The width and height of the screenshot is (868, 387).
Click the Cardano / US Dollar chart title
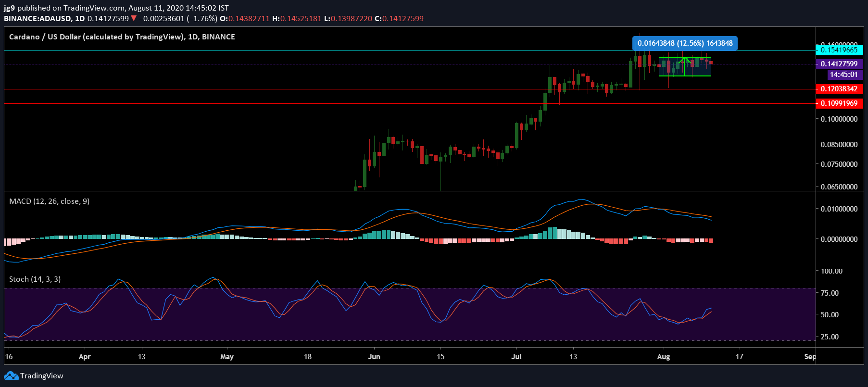122,37
